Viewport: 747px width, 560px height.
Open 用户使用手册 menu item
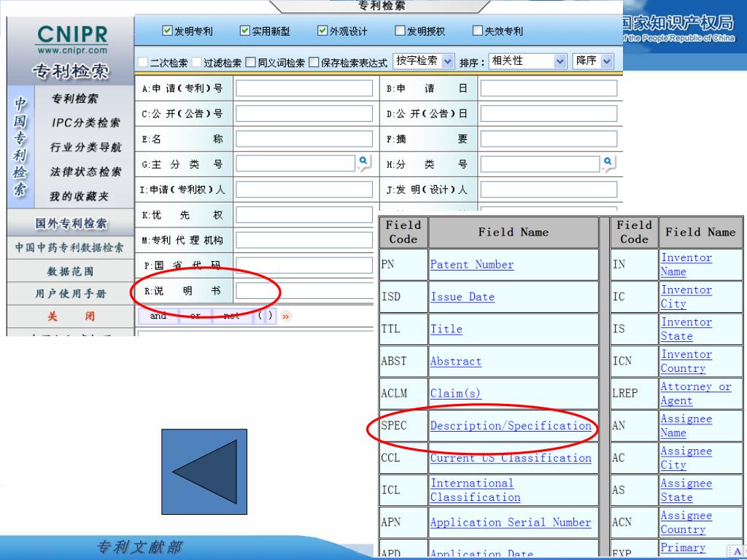[71, 294]
